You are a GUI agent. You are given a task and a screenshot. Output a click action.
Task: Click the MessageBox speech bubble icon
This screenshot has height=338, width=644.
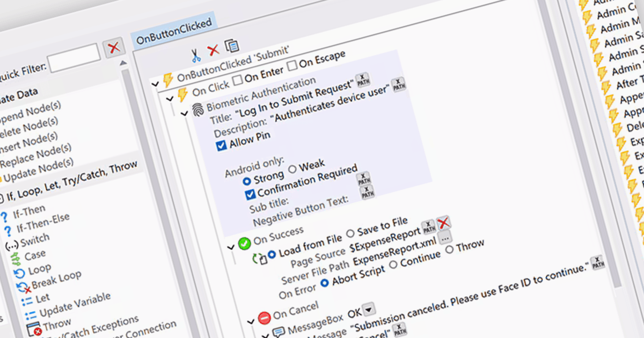pyautogui.click(x=279, y=332)
